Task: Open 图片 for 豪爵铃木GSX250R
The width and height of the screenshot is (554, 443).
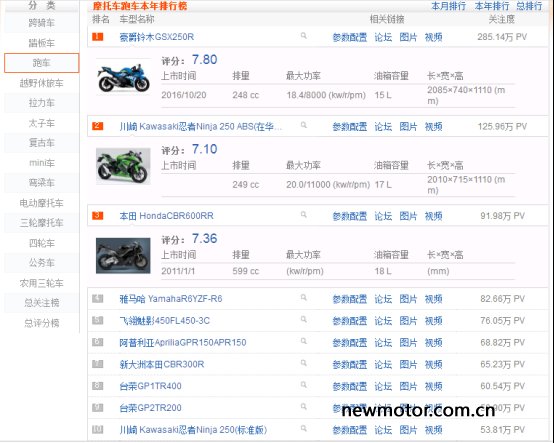Action: pos(408,37)
